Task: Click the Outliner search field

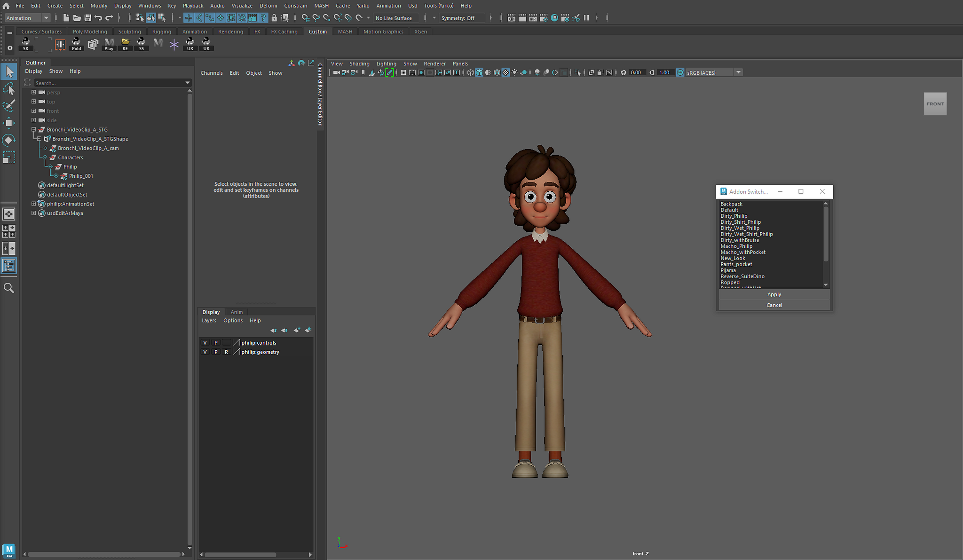Action: point(109,83)
